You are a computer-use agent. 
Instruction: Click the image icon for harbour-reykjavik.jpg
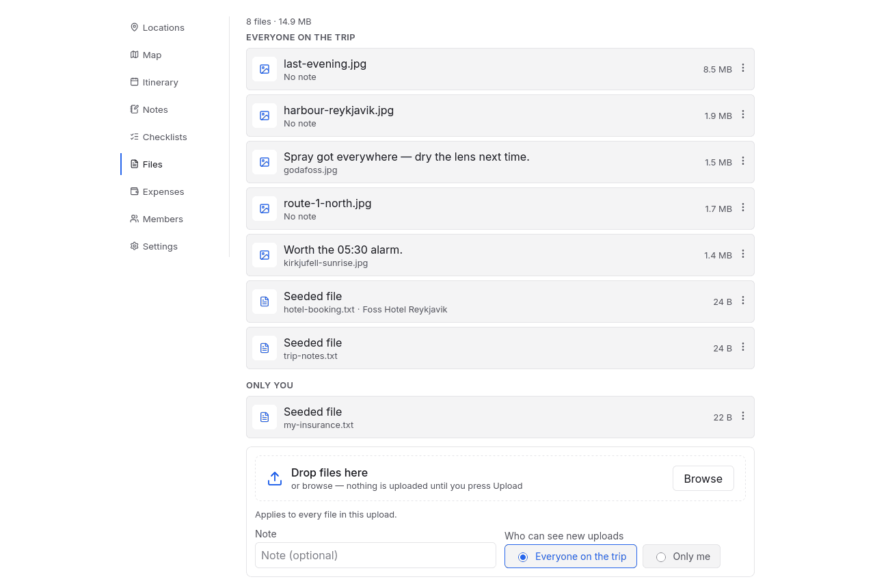click(x=265, y=116)
